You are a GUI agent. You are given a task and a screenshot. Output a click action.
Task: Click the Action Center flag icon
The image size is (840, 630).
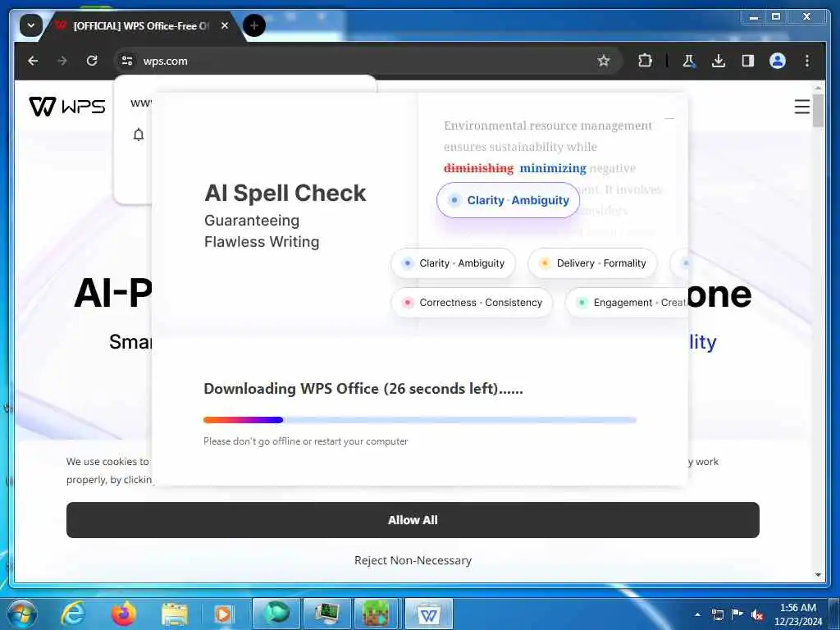[x=737, y=614]
